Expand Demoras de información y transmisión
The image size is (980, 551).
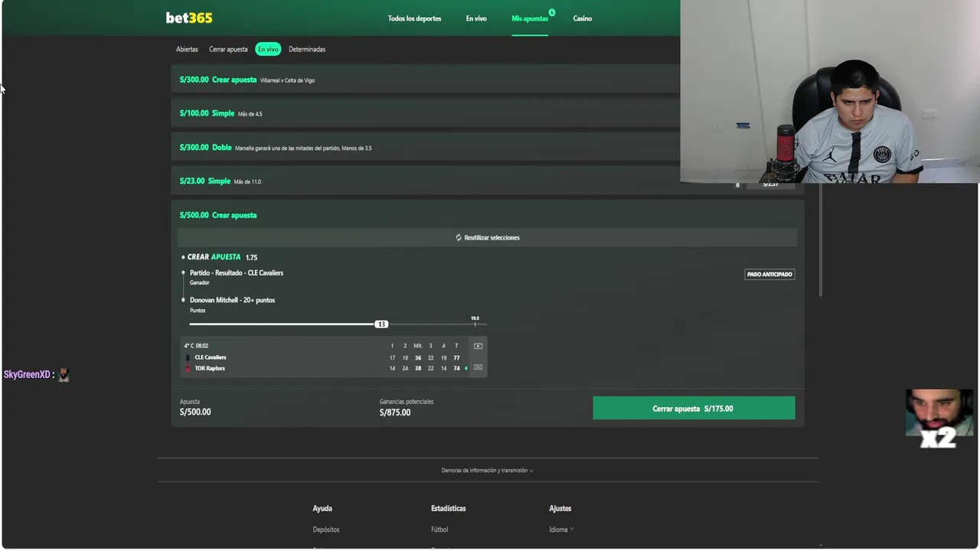[487, 471]
